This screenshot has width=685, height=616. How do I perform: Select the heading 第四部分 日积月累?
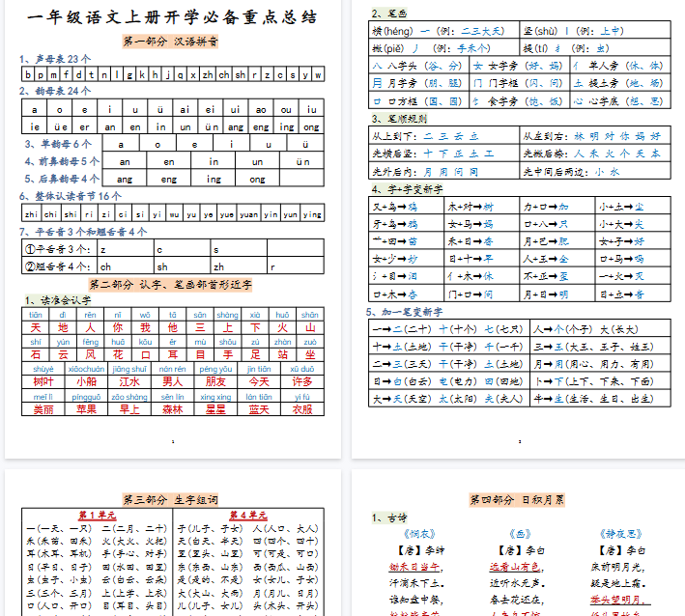(x=517, y=499)
